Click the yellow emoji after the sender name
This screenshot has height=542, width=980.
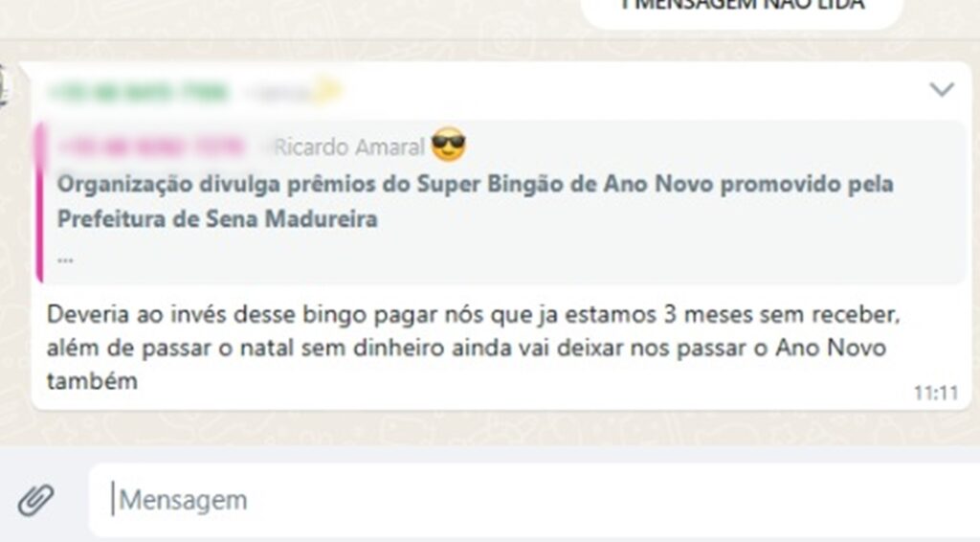[328, 91]
